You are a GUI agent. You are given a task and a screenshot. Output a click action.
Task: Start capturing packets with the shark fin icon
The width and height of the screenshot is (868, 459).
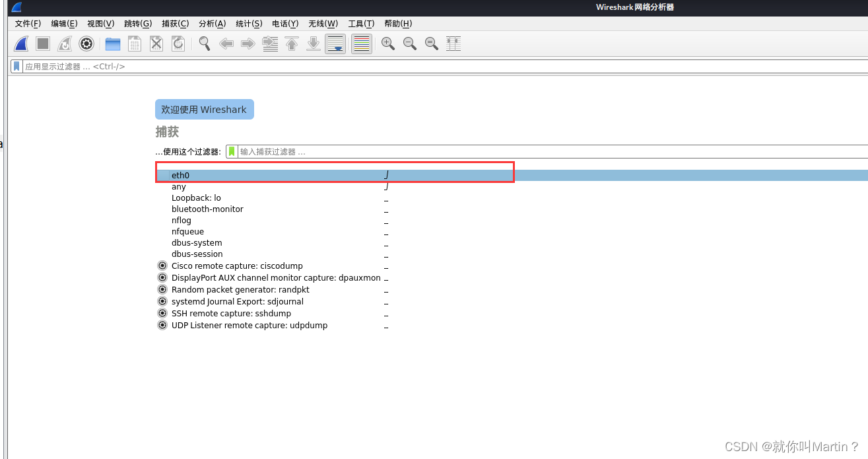point(21,44)
